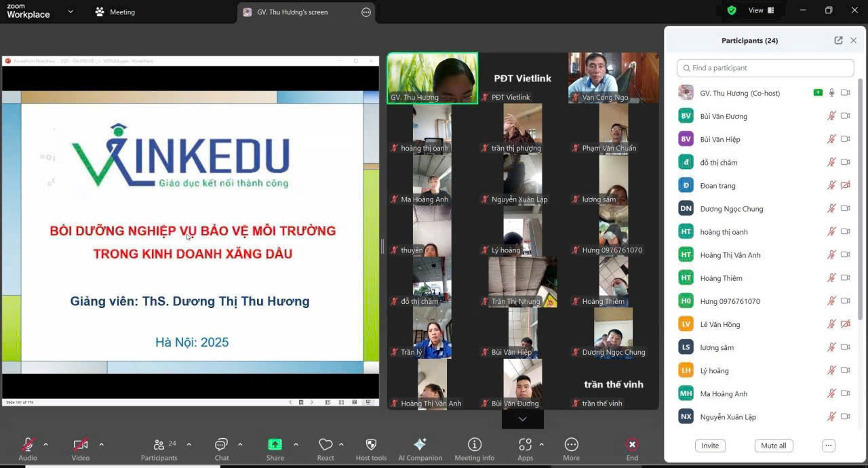
Task: Open the Apps icon
Action: pos(525,445)
